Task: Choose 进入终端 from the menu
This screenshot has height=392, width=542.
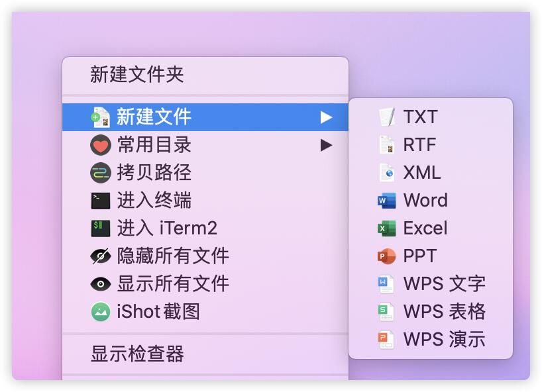Action: coord(205,201)
